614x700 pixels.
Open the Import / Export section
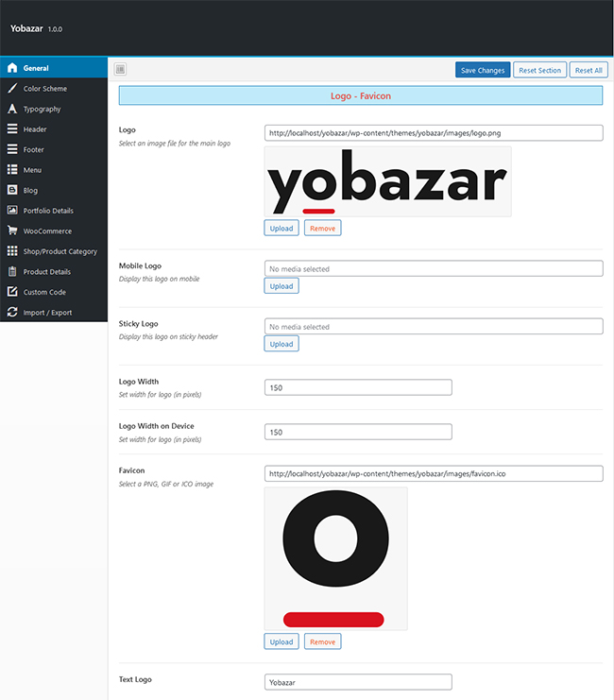pos(54,313)
